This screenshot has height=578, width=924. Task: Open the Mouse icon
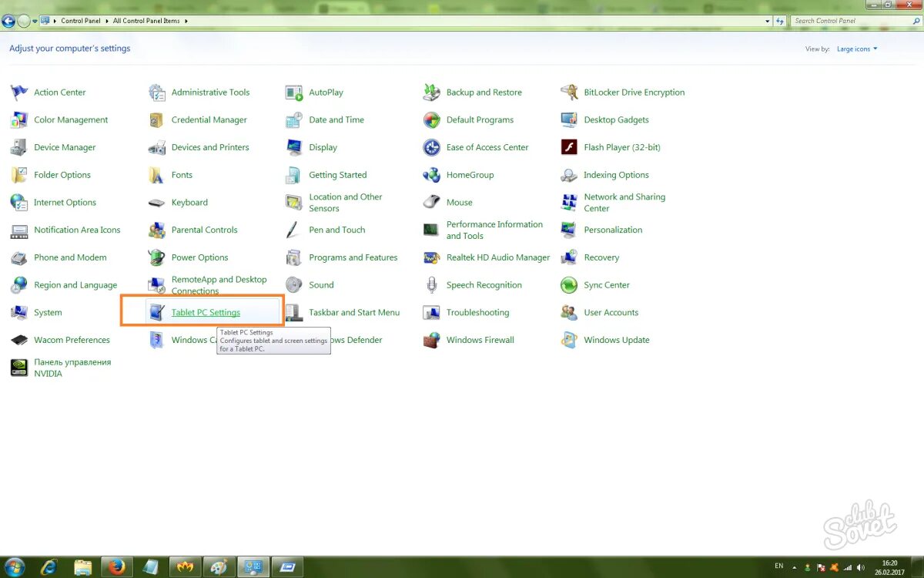[x=432, y=203]
